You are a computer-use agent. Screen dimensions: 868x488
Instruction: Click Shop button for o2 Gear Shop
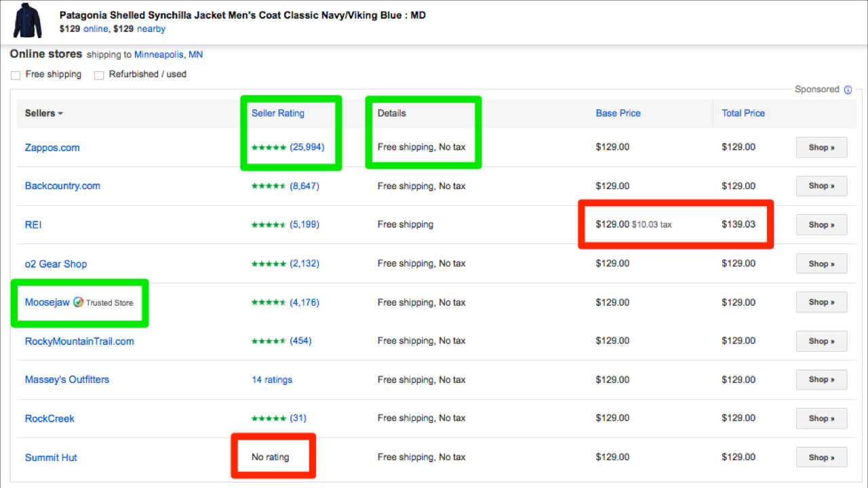pyautogui.click(x=821, y=264)
